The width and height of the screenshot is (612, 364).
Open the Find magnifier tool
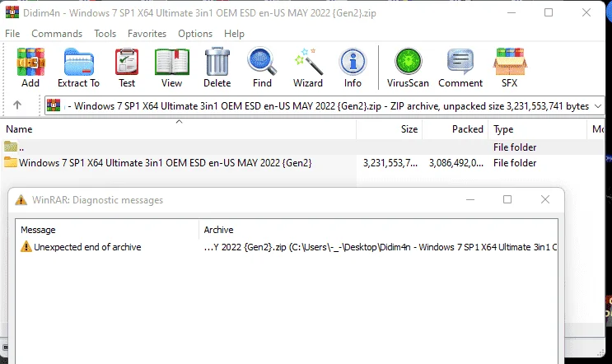[262, 62]
